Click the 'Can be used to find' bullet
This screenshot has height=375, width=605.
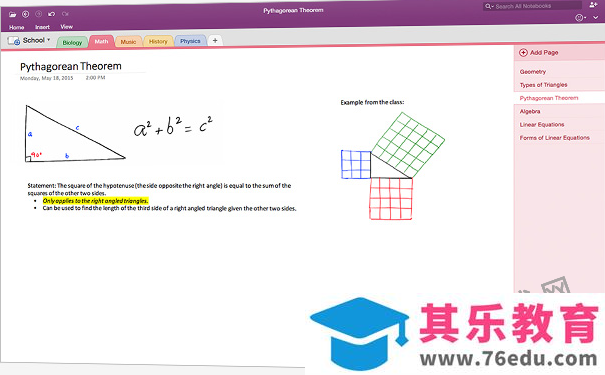coord(169,208)
